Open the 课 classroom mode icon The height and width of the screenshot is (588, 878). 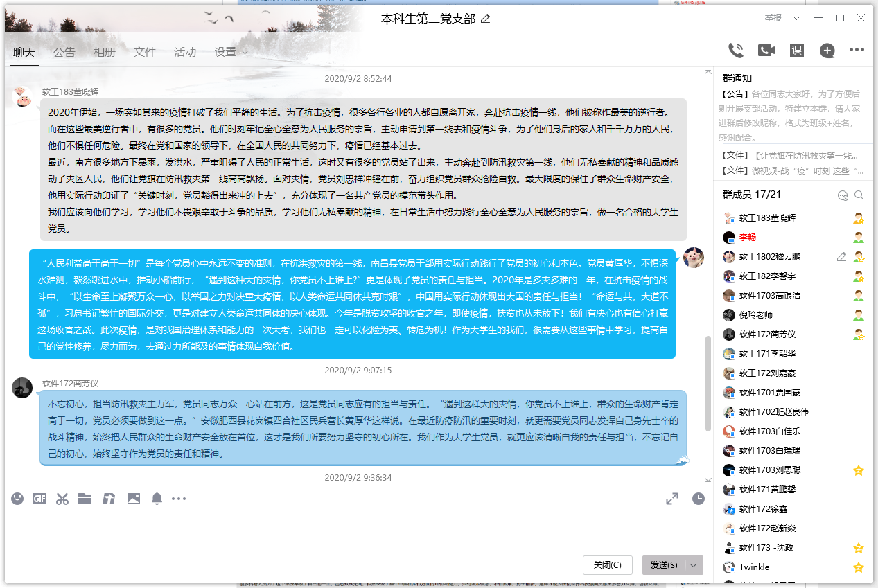[797, 50]
